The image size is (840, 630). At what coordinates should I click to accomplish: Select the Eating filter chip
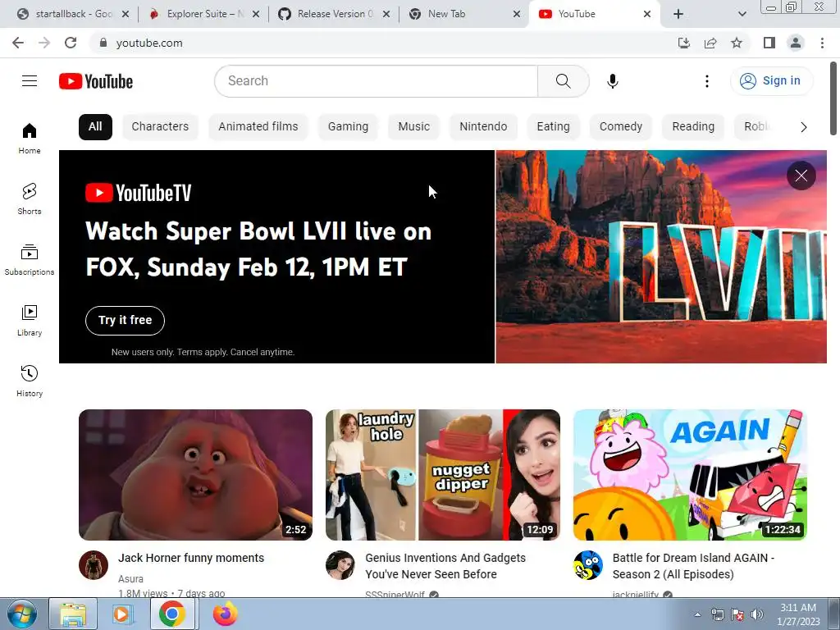pyautogui.click(x=554, y=127)
